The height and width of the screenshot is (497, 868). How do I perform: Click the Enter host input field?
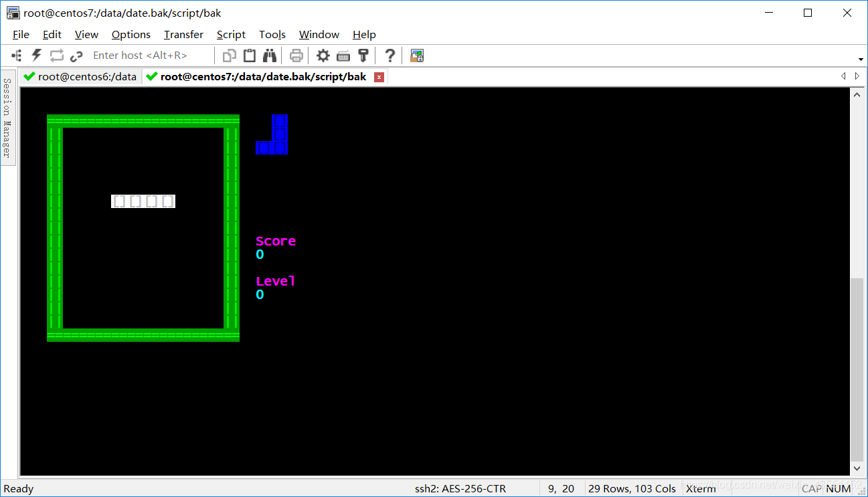click(x=151, y=56)
